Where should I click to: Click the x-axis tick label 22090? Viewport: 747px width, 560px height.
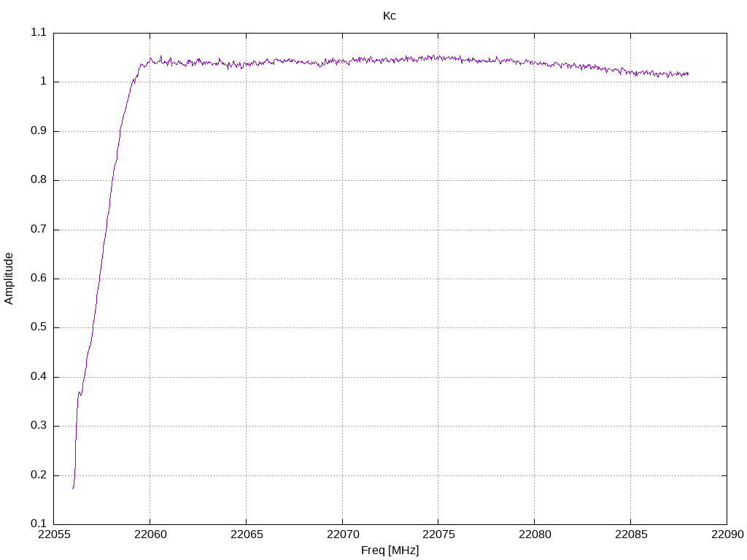727,534
